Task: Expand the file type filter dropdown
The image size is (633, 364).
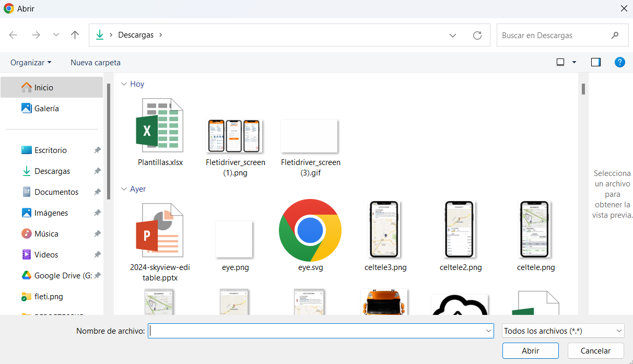Action: [x=563, y=331]
